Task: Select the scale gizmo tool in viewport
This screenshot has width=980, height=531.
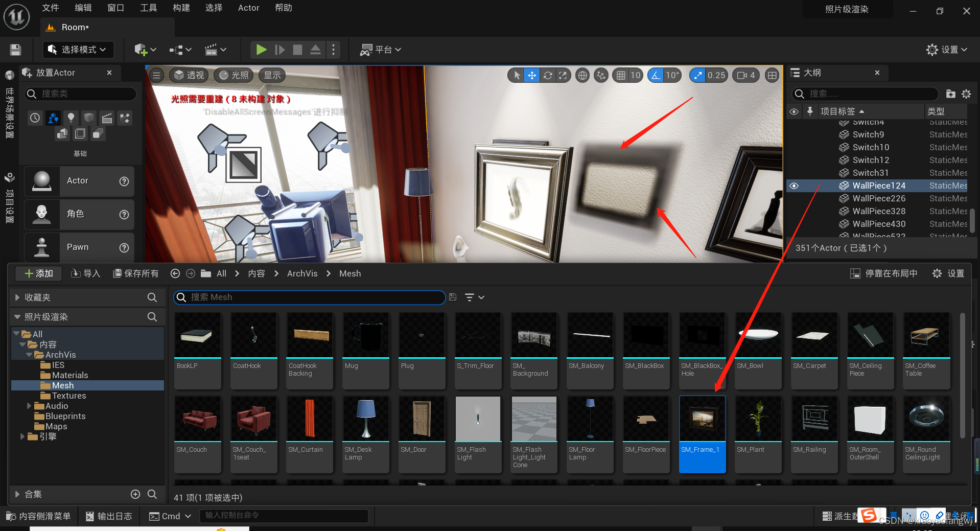Action: click(563, 76)
